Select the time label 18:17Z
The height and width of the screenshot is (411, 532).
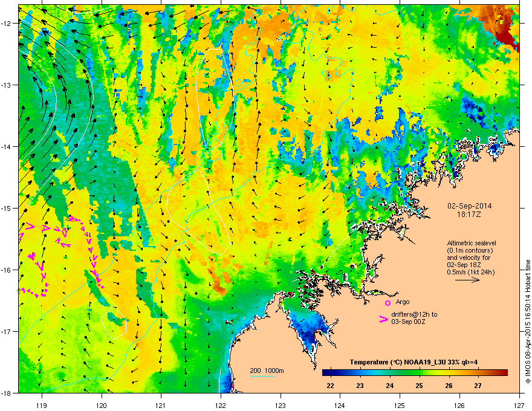[x=469, y=215]
